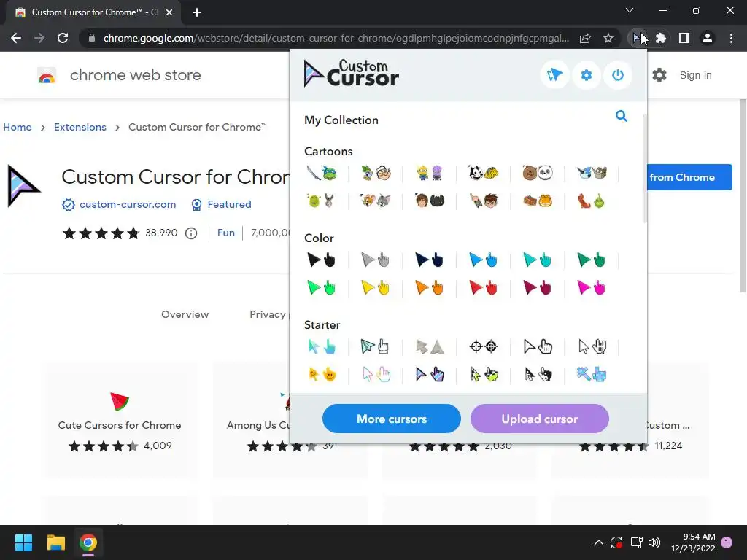
Task: Open the Fun category link
Action: [226, 233]
